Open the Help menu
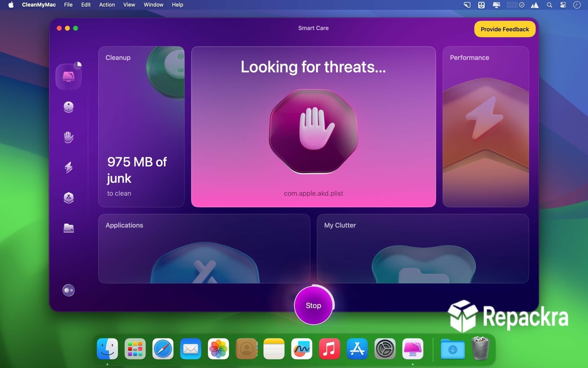The height and width of the screenshot is (368, 588). pyautogui.click(x=177, y=5)
